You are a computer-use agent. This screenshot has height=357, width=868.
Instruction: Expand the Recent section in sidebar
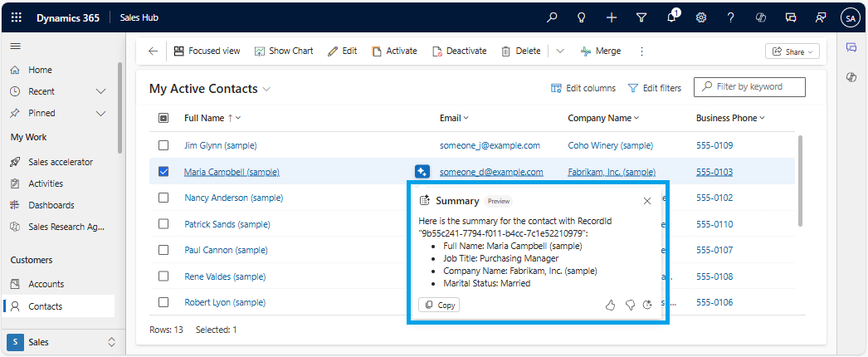pos(101,91)
